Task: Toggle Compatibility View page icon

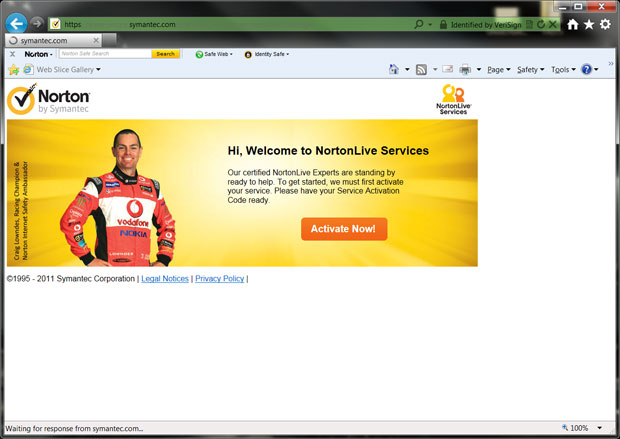Action: pos(529,25)
